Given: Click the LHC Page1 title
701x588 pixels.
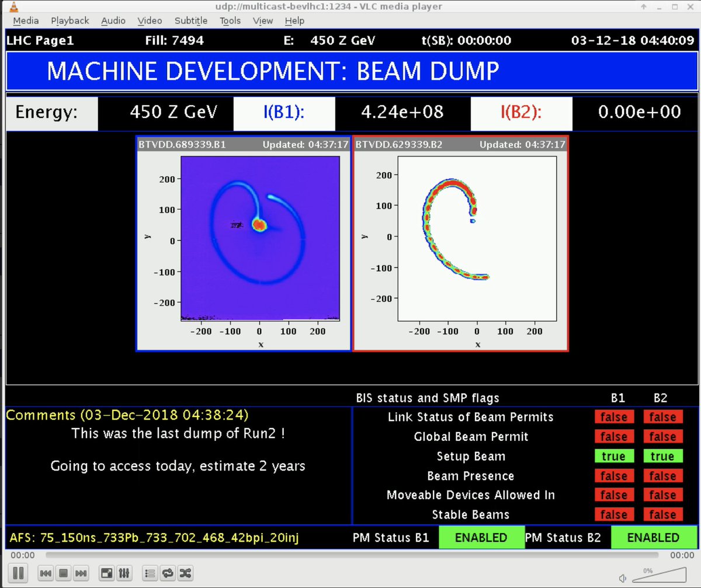Looking at the screenshot, I should (x=41, y=41).
